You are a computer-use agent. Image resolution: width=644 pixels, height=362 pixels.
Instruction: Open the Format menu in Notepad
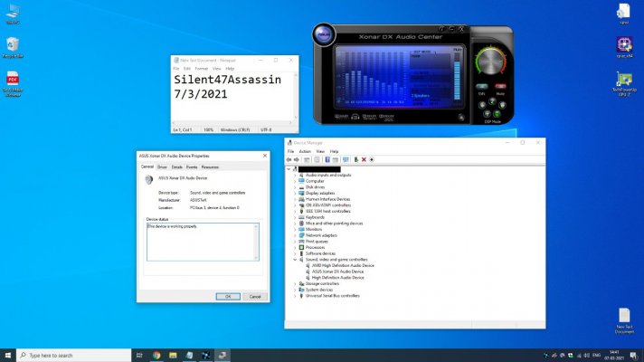click(x=201, y=69)
